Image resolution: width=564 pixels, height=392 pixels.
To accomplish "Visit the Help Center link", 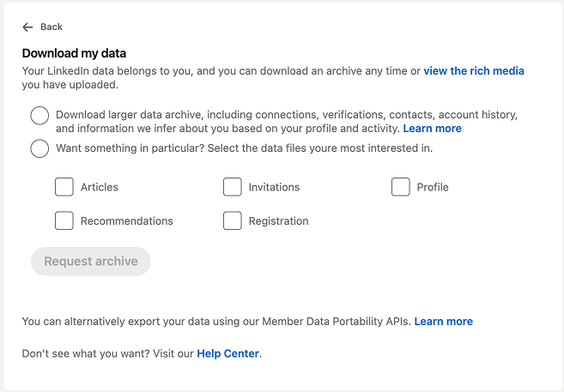I will pyautogui.click(x=228, y=353).
